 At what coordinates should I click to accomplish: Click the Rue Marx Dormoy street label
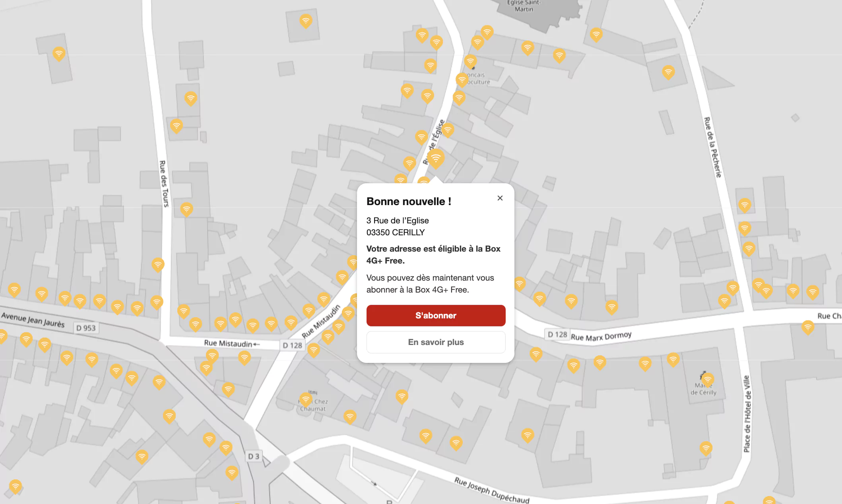pos(601,336)
